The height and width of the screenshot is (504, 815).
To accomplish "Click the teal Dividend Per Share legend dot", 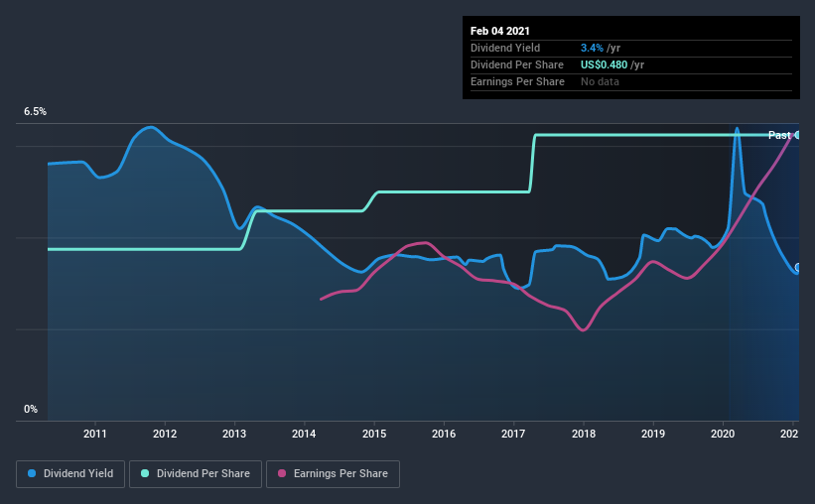I will click(145, 473).
